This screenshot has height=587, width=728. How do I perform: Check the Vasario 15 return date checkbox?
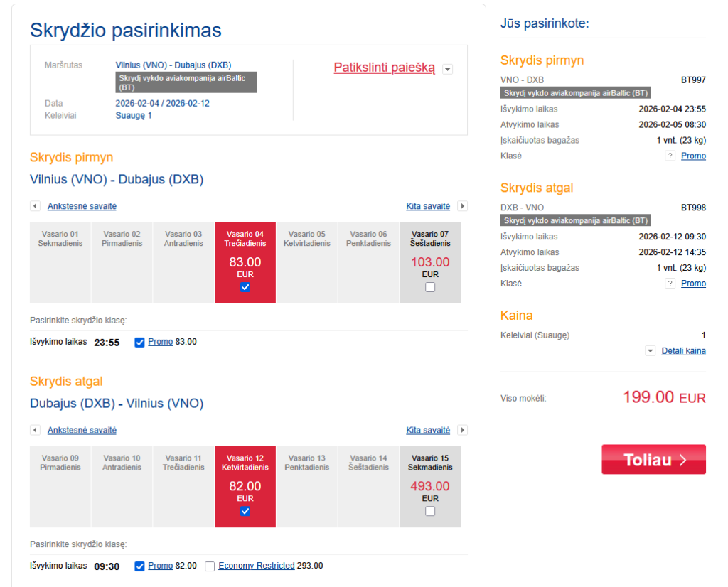click(x=430, y=511)
